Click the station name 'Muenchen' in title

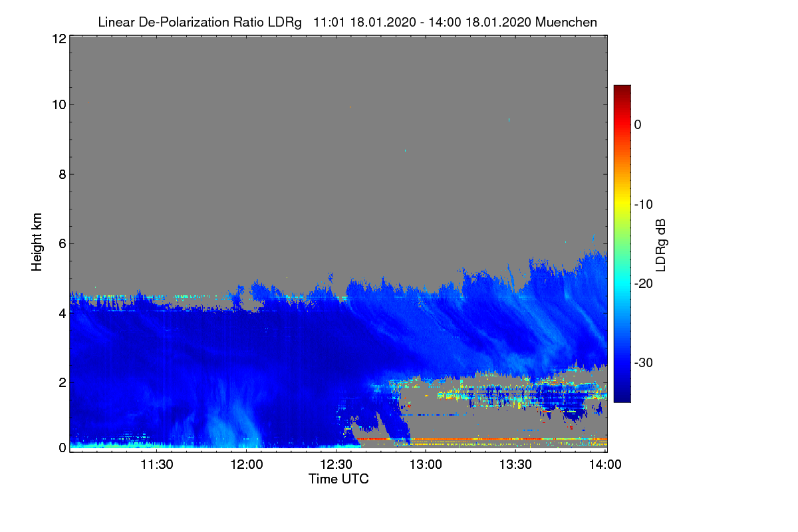[x=566, y=22]
